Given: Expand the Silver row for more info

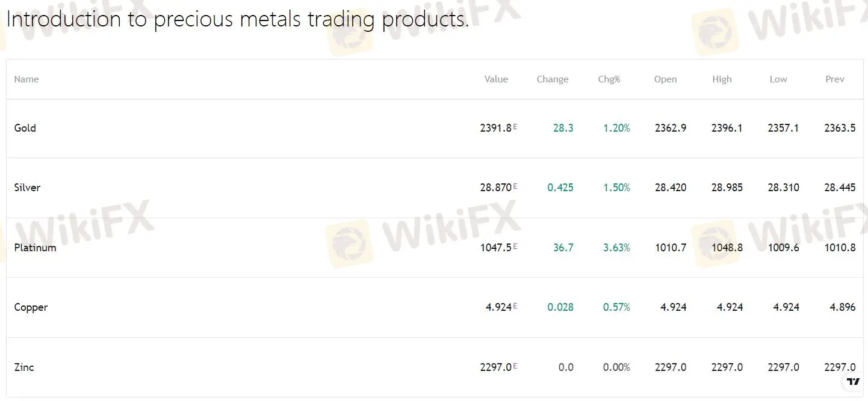Looking at the screenshot, I should pos(27,187).
